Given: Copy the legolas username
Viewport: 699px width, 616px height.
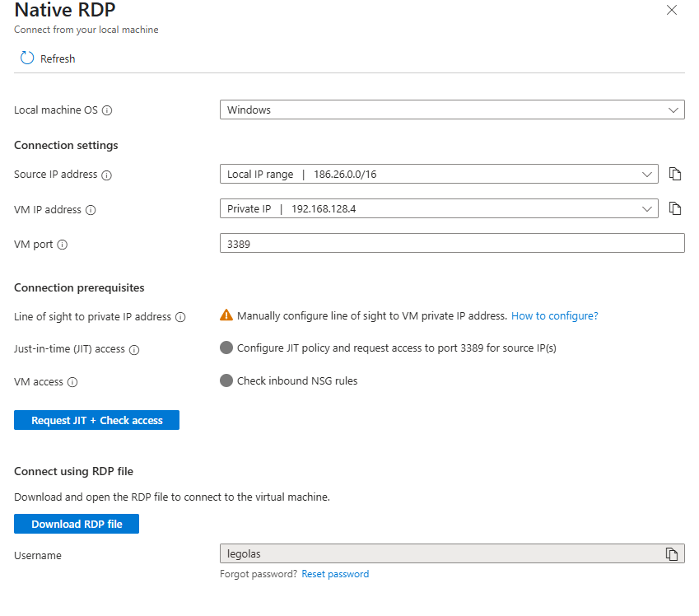Looking at the screenshot, I should (x=672, y=554).
